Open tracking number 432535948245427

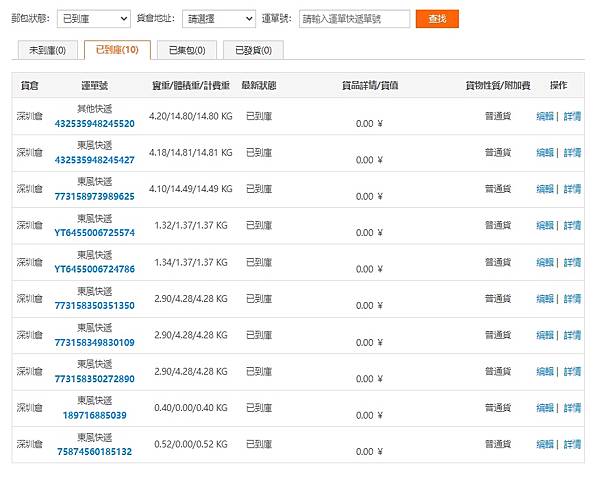(x=95, y=160)
